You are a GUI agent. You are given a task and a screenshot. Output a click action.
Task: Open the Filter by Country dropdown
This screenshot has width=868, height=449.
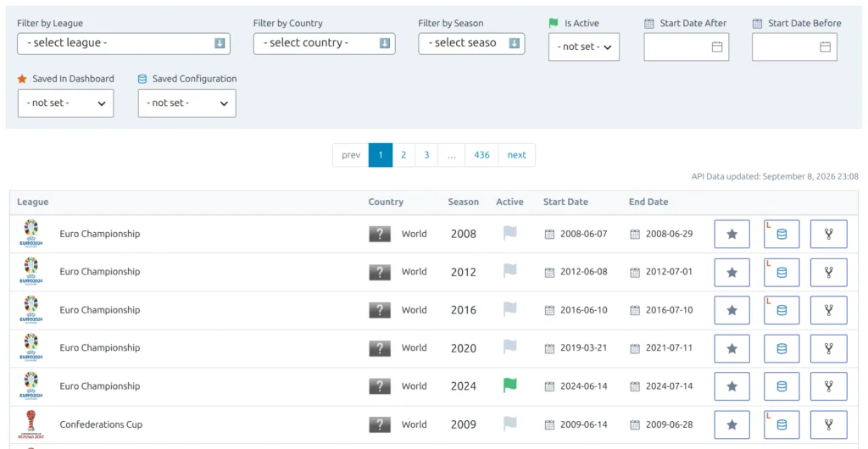tap(325, 43)
